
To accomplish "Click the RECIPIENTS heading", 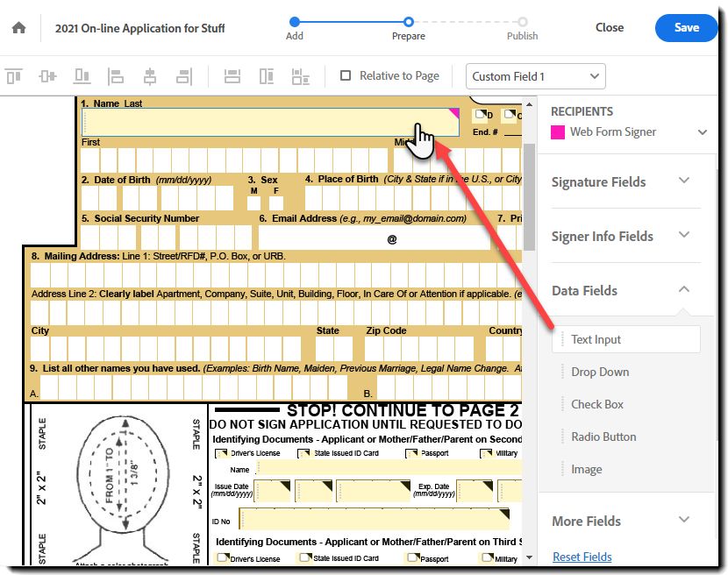I will point(582,111).
